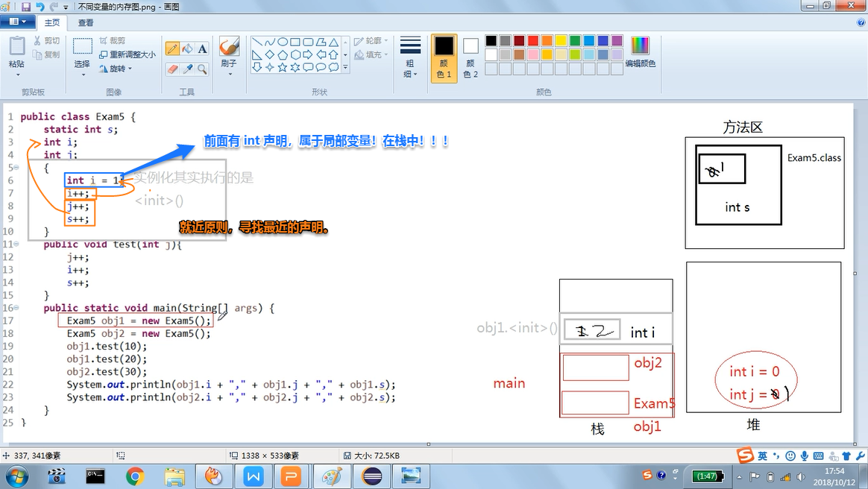Pick the Pentagon shape
Viewport: 868px width, 489px height.
point(283,54)
